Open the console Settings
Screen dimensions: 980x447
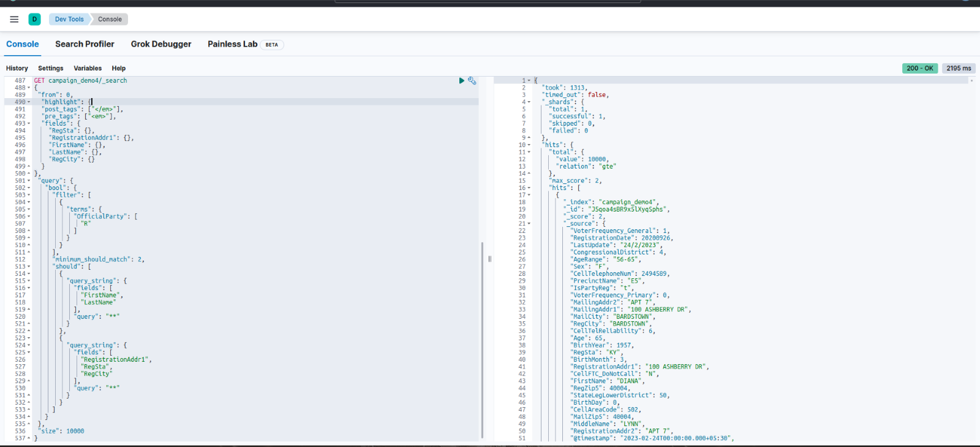(x=51, y=68)
